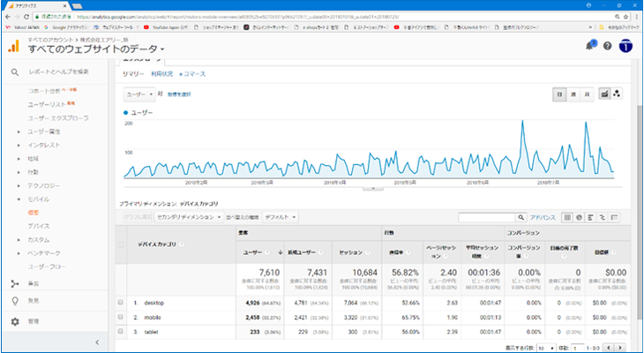Open the tablet device category link
The image size is (644, 353).
point(151,332)
